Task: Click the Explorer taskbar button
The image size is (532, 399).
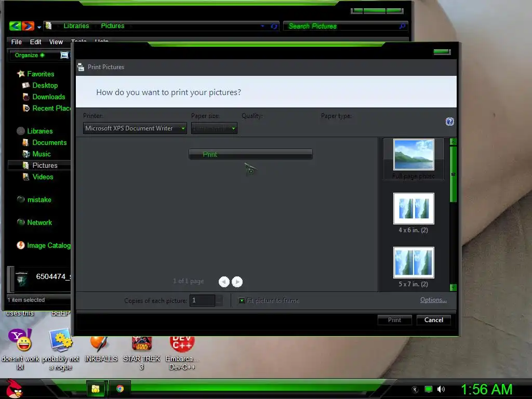Action: pyautogui.click(x=96, y=389)
